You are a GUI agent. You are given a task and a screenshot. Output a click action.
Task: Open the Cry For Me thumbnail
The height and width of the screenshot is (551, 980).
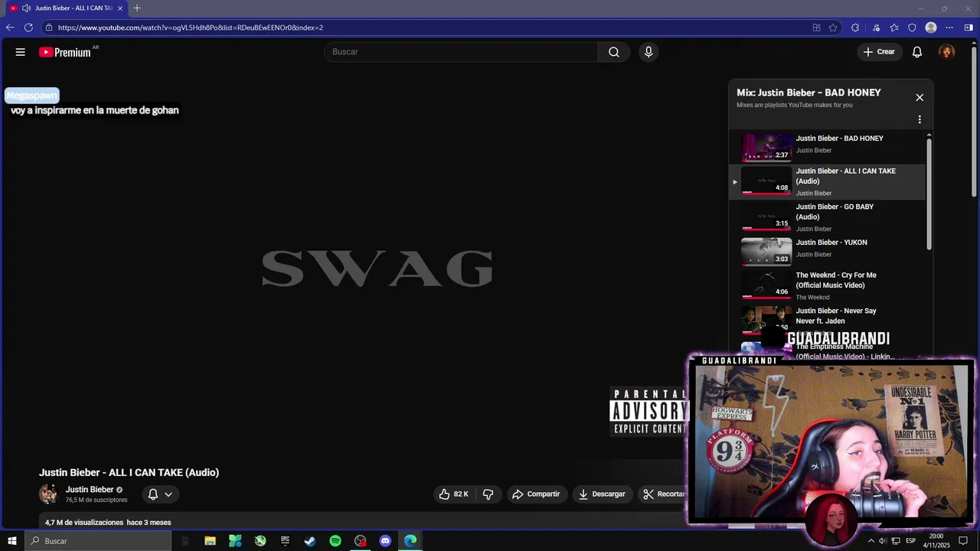(x=766, y=285)
